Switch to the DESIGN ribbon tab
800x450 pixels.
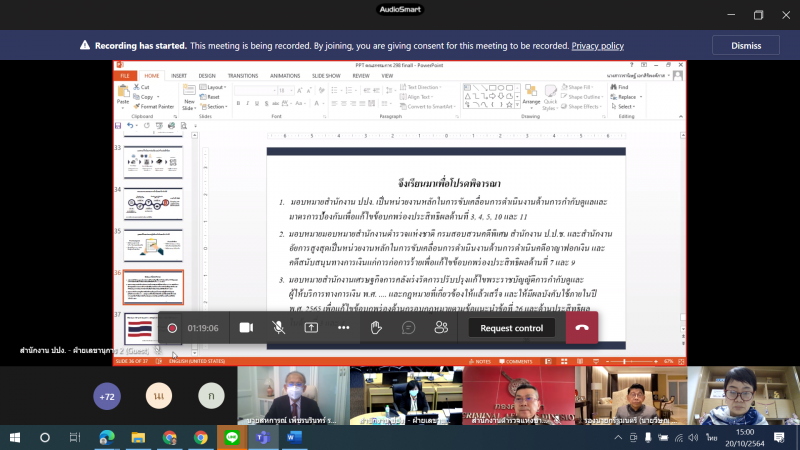click(x=207, y=76)
